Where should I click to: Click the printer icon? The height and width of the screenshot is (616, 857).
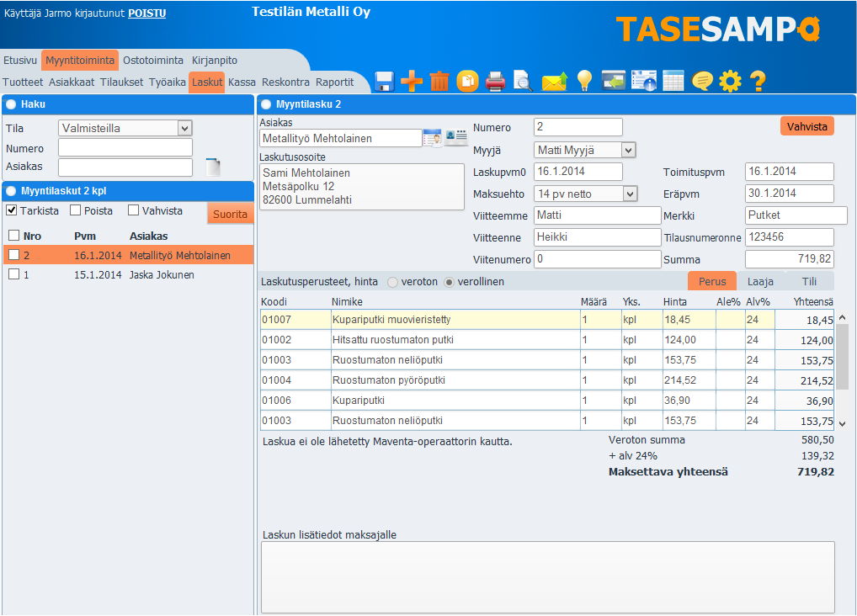tap(496, 81)
